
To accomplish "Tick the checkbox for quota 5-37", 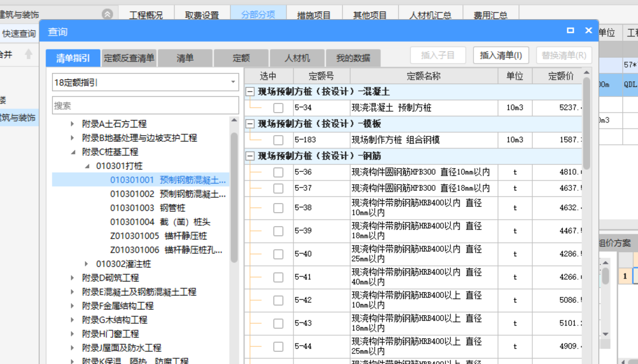I will [x=278, y=188].
